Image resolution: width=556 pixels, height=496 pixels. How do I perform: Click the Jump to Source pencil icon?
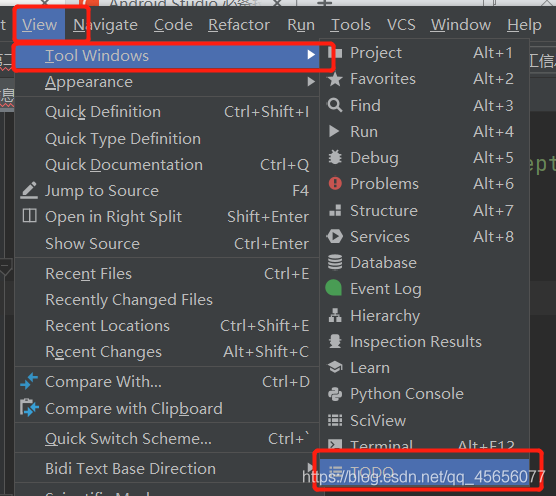click(29, 190)
